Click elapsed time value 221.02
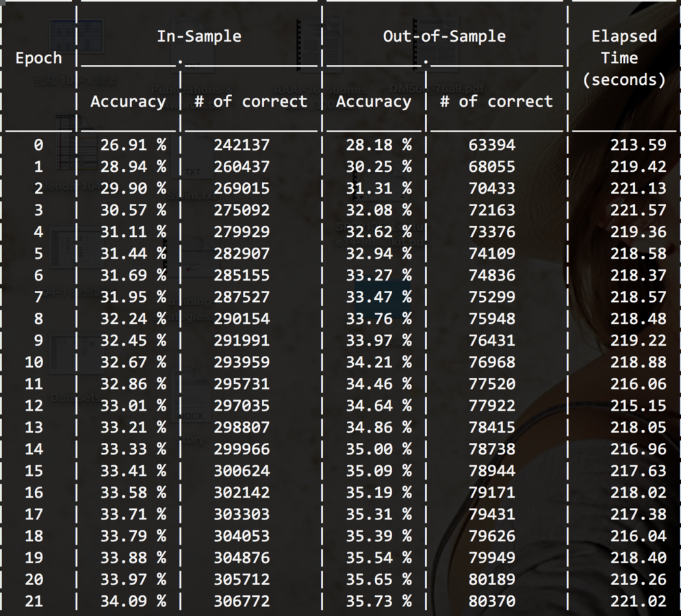Viewport: 681px width, 616px height. (x=639, y=601)
